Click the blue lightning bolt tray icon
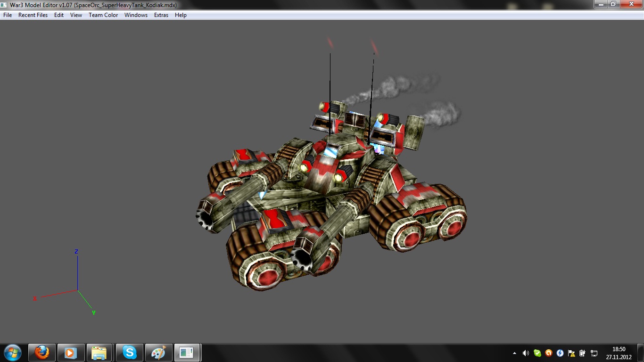The width and height of the screenshot is (644, 362). click(x=560, y=353)
